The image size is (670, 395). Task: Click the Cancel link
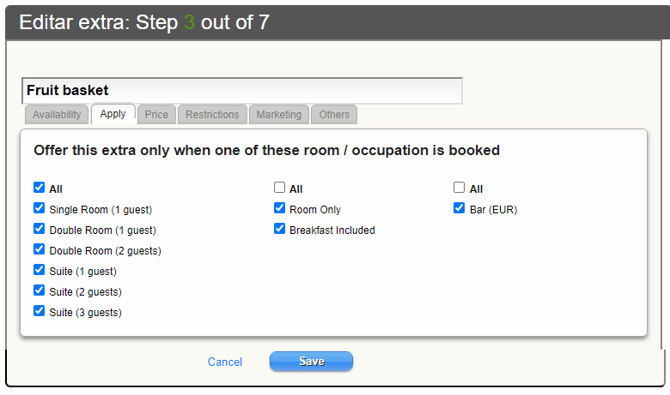[225, 362]
